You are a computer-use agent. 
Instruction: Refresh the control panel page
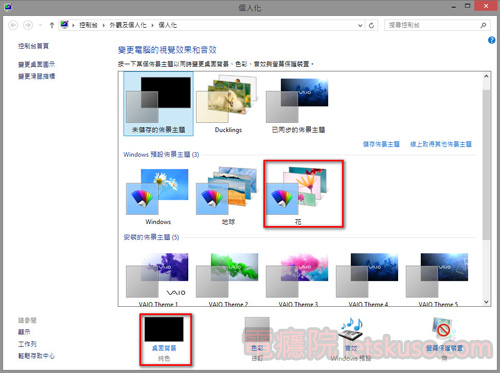point(371,25)
